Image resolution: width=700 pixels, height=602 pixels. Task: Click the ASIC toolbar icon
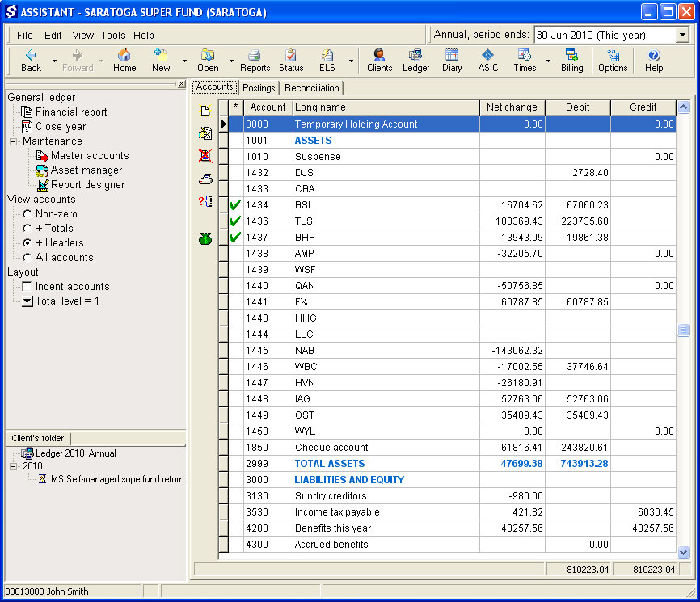pos(488,61)
